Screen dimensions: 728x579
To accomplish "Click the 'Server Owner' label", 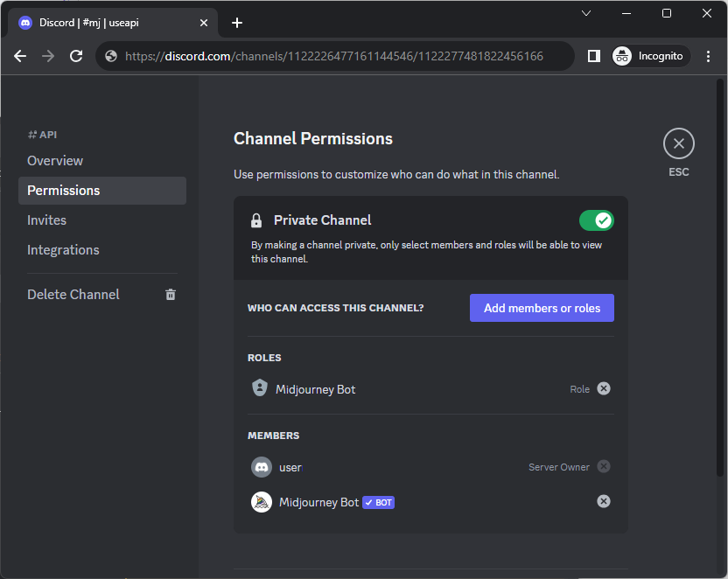I will pyautogui.click(x=559, y=467).
